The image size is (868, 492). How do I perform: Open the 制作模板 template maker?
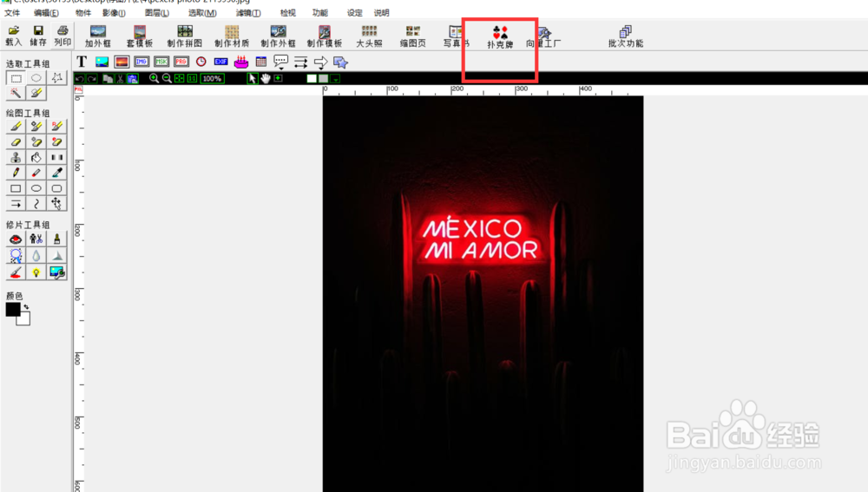pos(325,36)
